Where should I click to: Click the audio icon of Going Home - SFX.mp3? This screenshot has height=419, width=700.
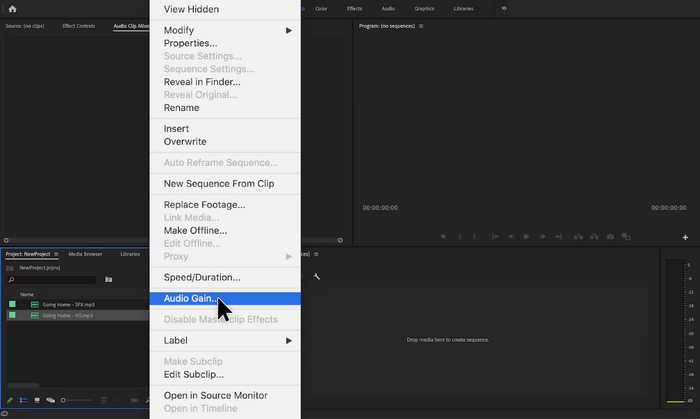(35, 304)
